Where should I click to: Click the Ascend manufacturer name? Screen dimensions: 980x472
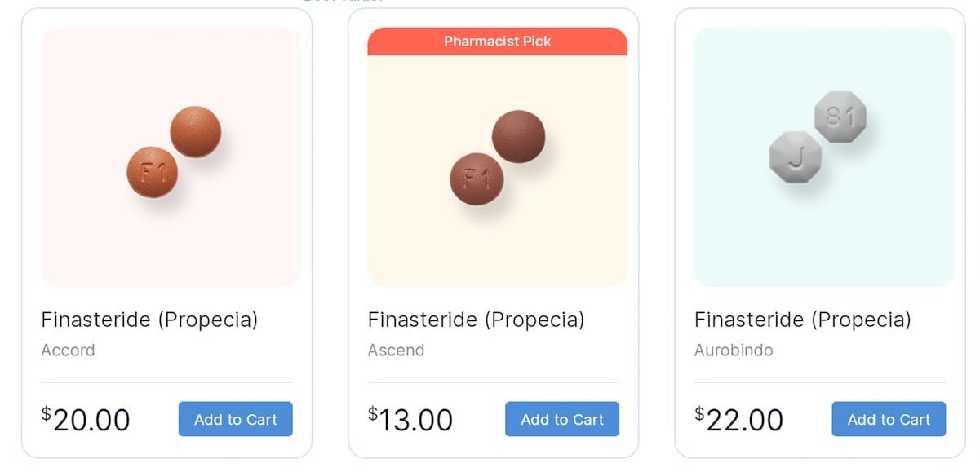coord(396,351)
